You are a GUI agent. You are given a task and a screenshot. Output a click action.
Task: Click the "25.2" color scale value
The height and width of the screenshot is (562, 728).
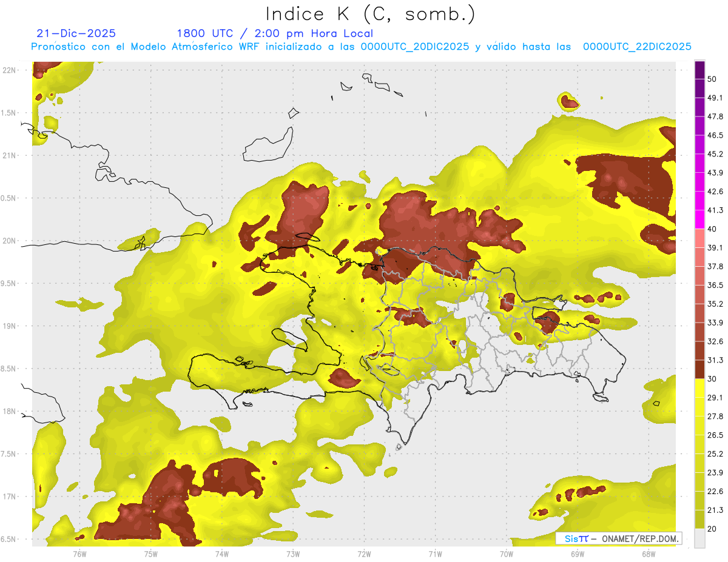pyautogui.click(x=715, y=454)
